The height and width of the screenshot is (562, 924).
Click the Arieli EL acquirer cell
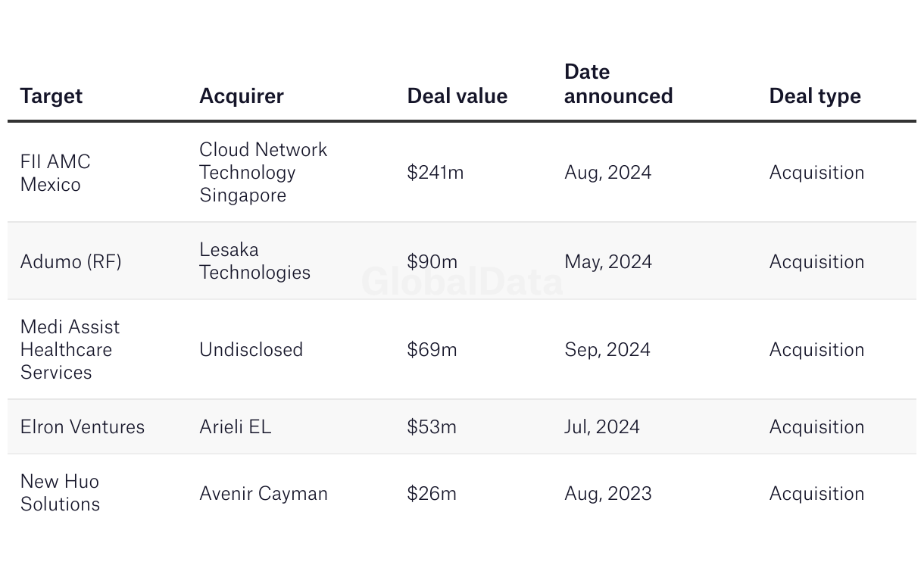236,427
